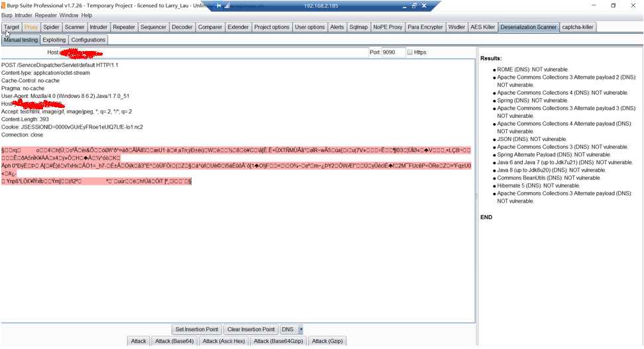Screen dimensions: 644x349
Task: Minimize the remote desktop session bar
Action: coord(405,6)
